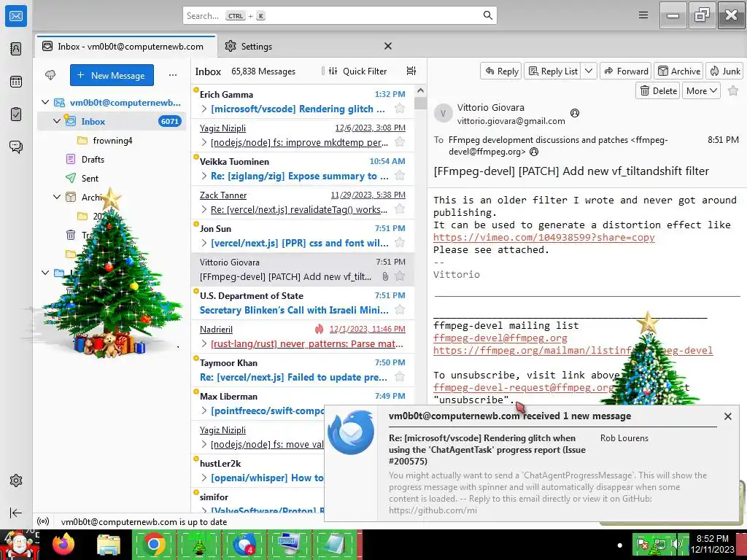Star the Jon Sun message
Image resolution: width=747 pixels, height=560 pixels.
pos(400,243)
